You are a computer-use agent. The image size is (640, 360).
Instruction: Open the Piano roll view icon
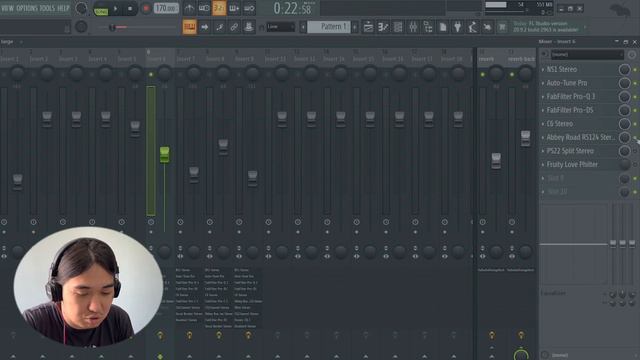tap(383, 27)
